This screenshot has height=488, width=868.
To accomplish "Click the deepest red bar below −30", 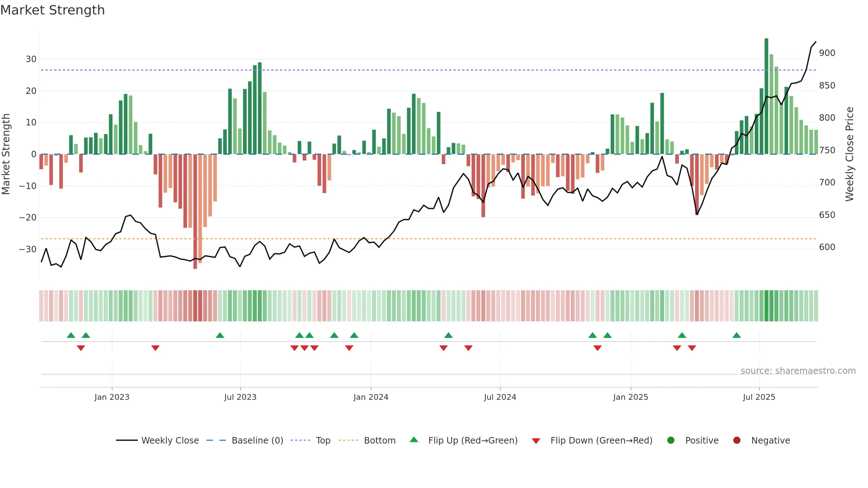I will (x=195, y=211).
